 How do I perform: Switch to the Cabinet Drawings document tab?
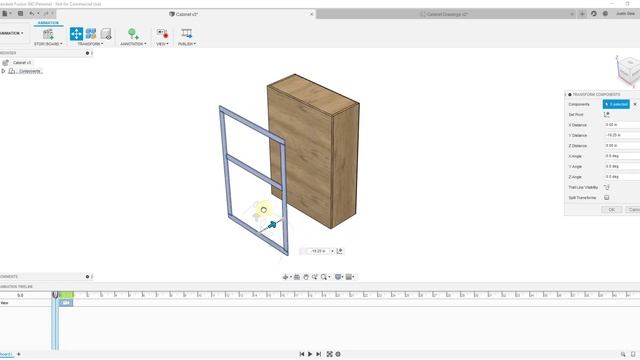tap(444, 14)
